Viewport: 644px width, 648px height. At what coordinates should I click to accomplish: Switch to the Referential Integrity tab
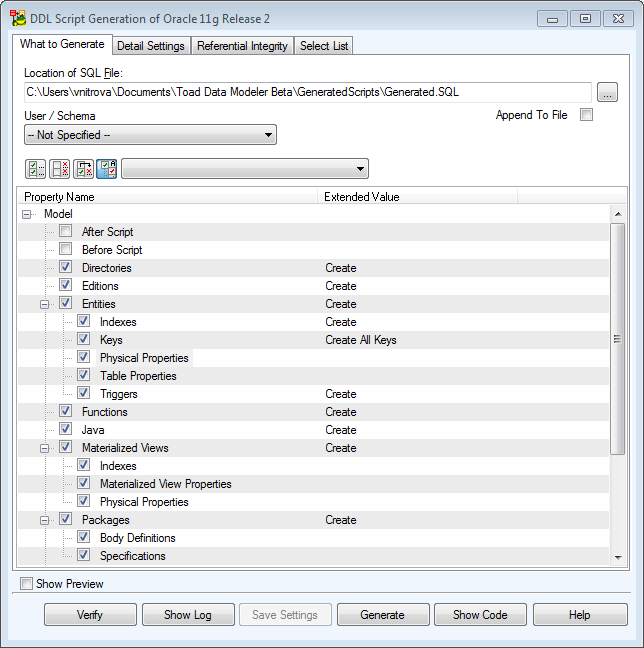[242, 46]
